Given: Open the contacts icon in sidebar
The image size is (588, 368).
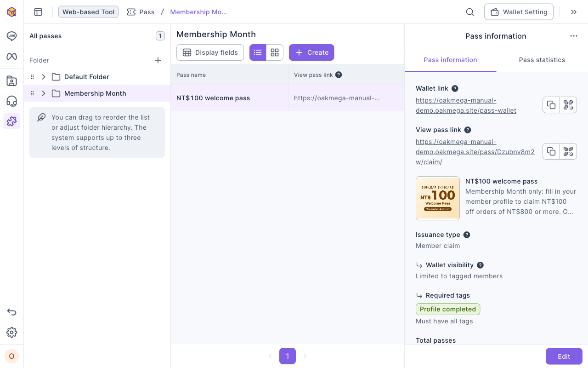Looking at the screenshot, I should pyautogui.click(x=11, y=81).
